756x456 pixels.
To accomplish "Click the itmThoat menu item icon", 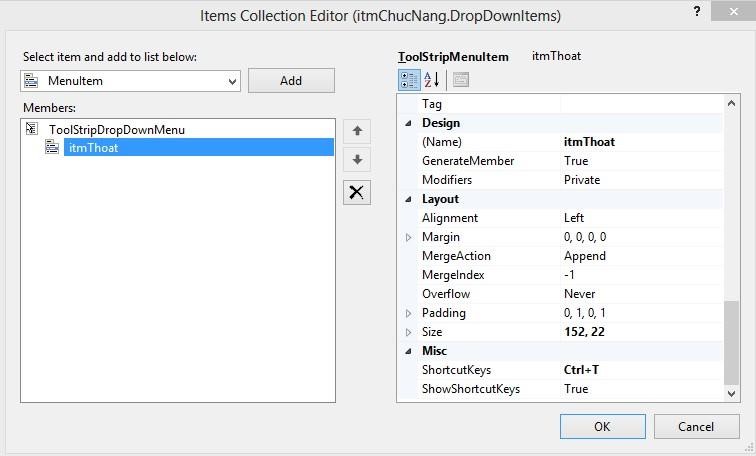I will coord(53,148).
